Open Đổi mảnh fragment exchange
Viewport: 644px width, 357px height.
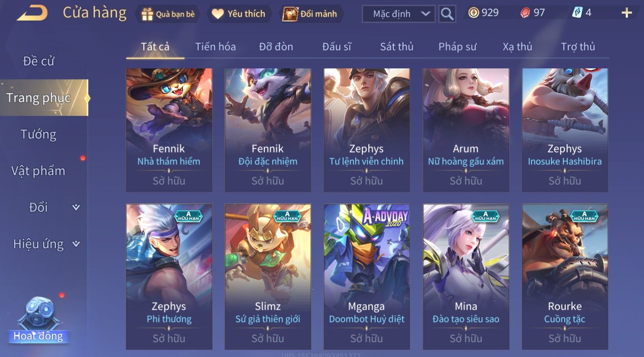click(310, 14)
